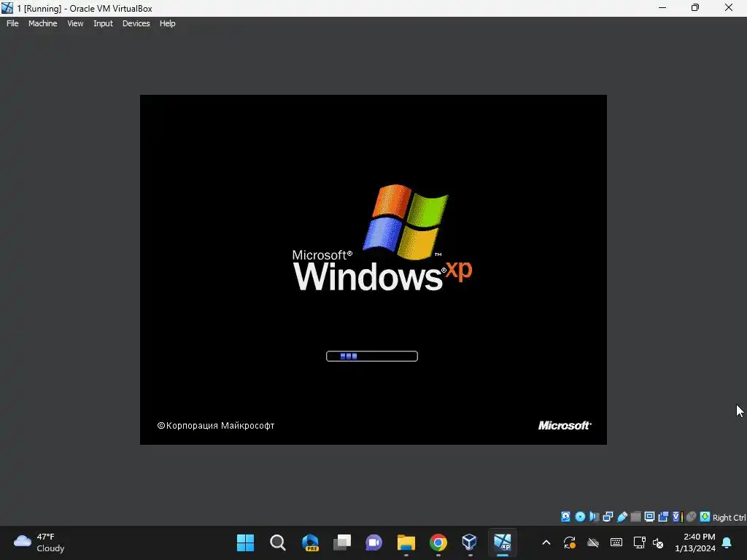Click the VirtualBox window title icon
Image resolution: width=747 pixels, height=560 pixels.
tap(7, 8)
